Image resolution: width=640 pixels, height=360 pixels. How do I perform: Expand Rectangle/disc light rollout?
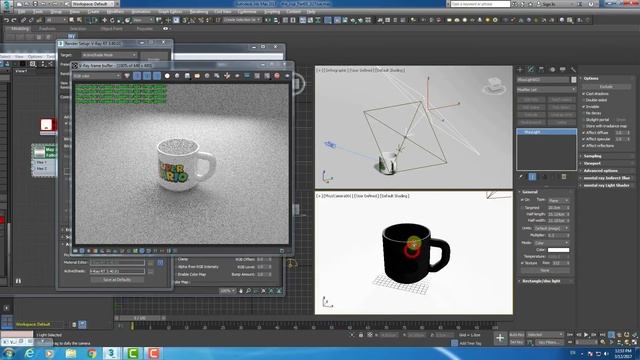click(x=546, y=281)
